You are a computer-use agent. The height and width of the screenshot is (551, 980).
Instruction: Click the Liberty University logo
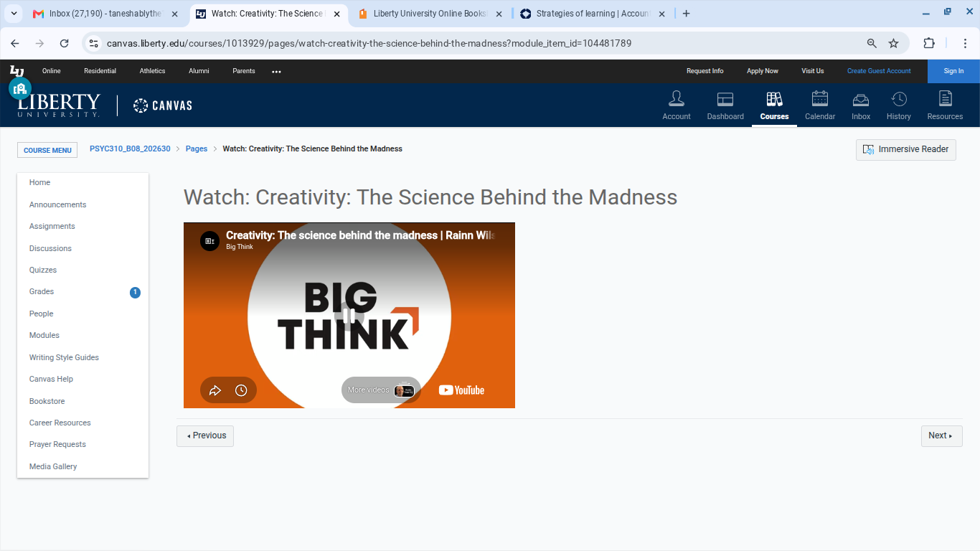(59, 105)
